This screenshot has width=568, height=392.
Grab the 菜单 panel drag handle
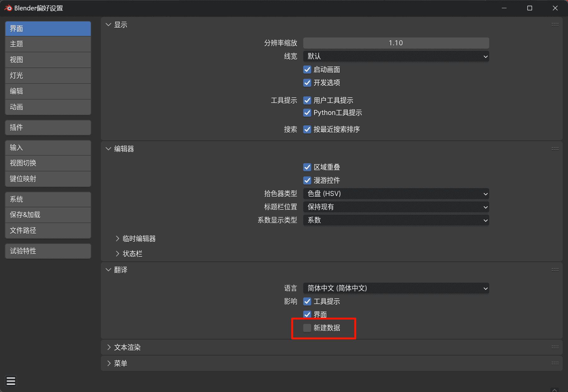click(x=555, y=363)
